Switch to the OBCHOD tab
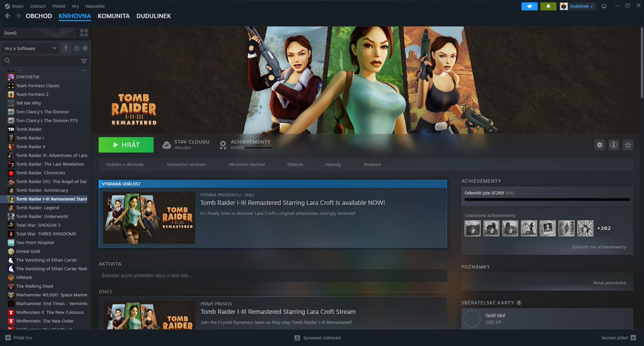 (x=39, y=16)
